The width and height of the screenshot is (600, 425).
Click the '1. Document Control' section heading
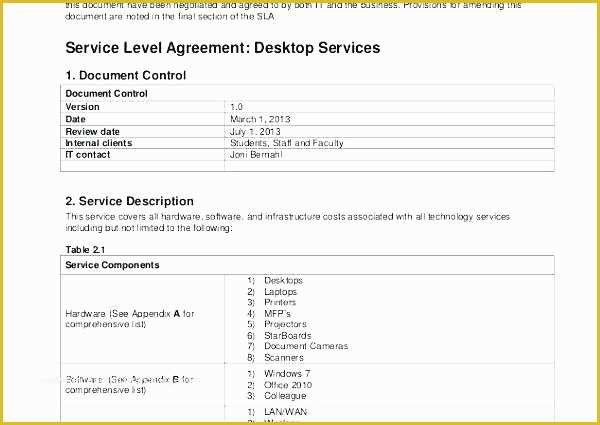pos(126,75)
